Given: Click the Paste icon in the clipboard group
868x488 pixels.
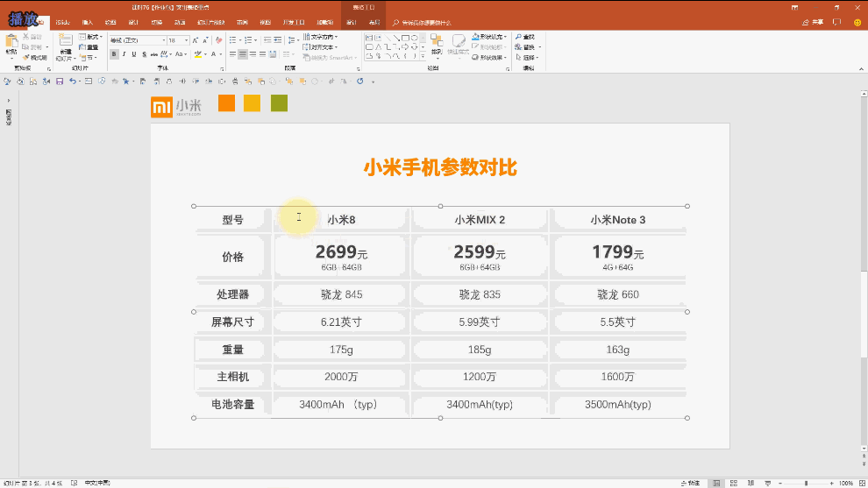Looking at the screenshot, I should click(x=11, y=44).
